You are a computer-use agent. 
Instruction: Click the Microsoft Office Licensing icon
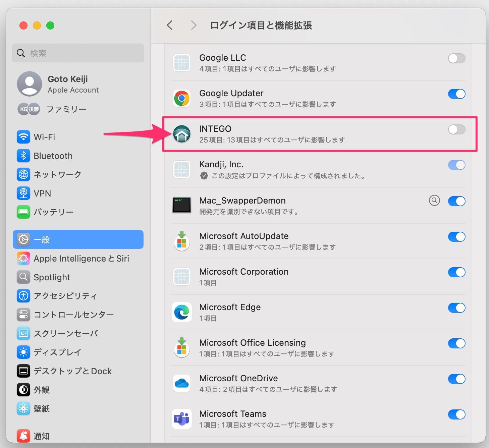tap(182, 347)
